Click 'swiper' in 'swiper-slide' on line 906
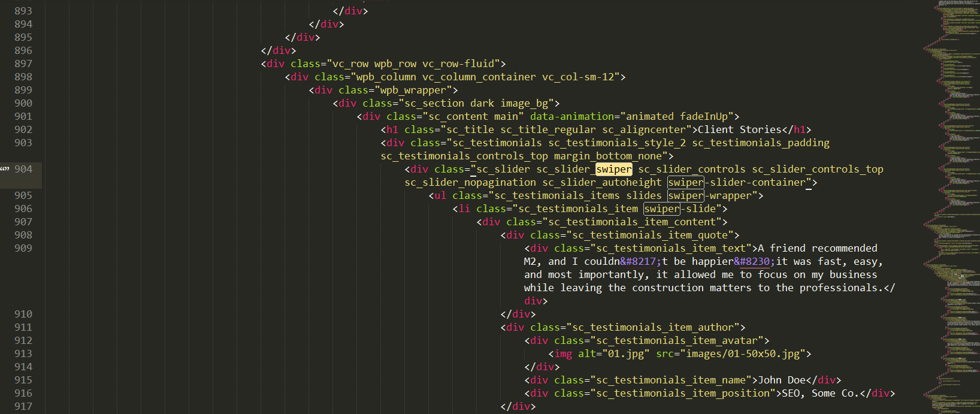The width and height of the screenshot is (980, 414). 661,209
